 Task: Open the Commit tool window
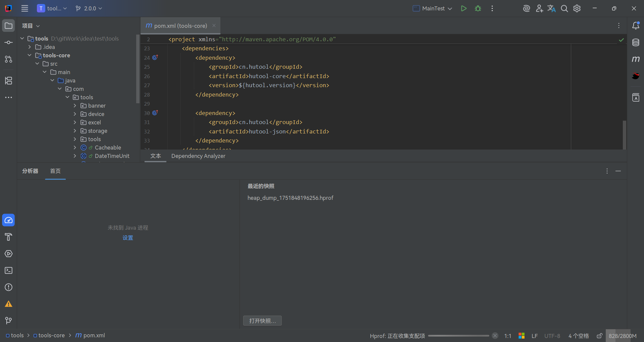pos(8,43)
